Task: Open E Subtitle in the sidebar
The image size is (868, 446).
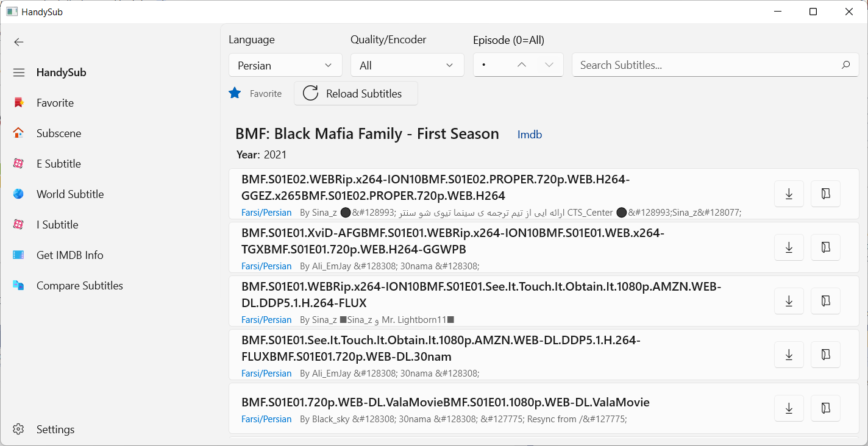Action: [x=110, y=164]
